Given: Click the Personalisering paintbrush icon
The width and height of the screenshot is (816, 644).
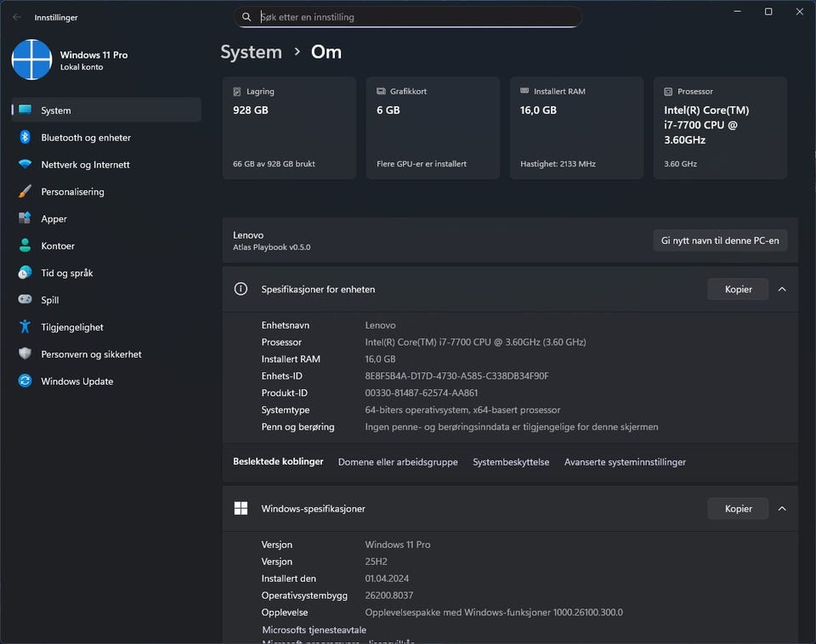Looking at the screenshot, I should [x=25, y=192].
